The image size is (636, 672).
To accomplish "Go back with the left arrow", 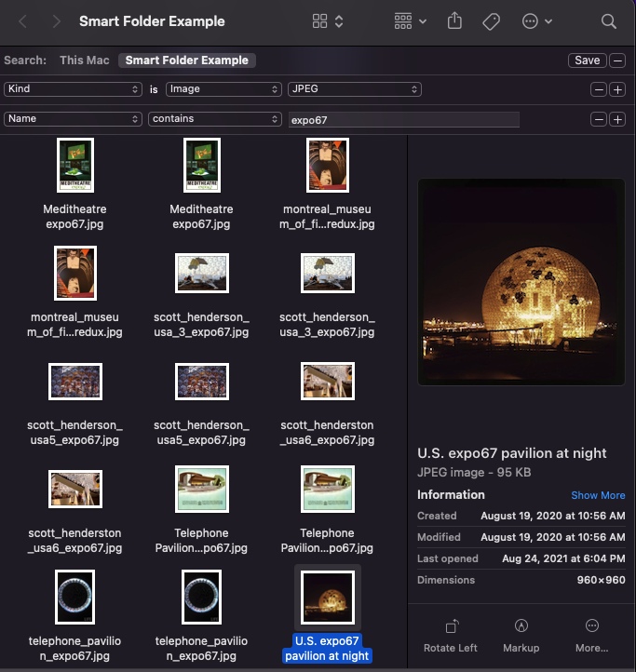I will click(23, 21).
